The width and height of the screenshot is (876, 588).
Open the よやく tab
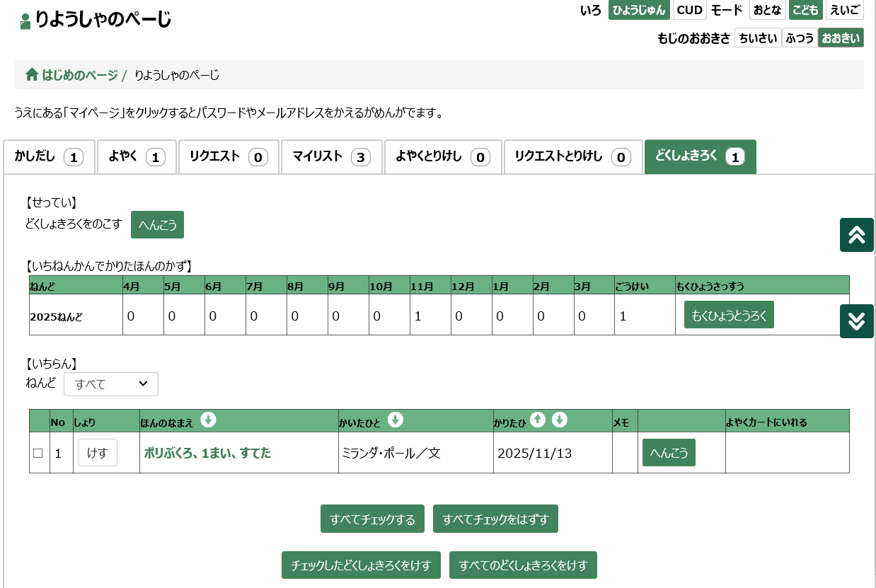[x=137, y=157]
